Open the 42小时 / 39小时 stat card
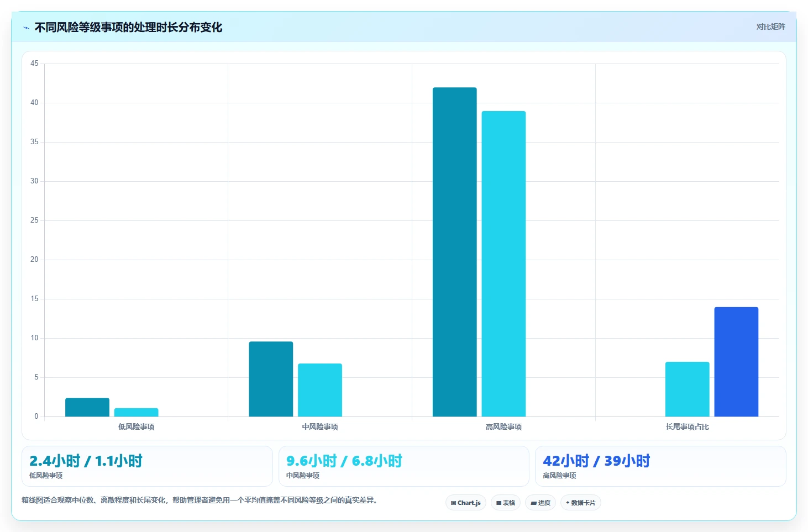This screenshot has height=532, width=808. pos(660,466)
